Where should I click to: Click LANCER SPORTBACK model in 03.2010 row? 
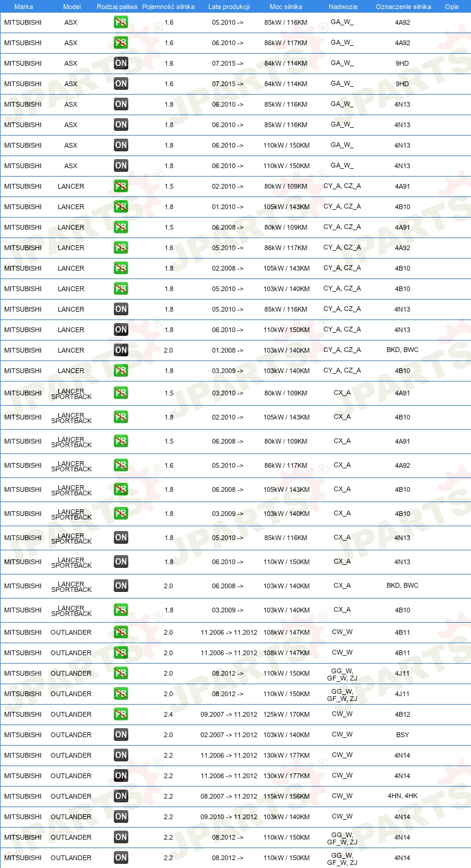(71, 394)
